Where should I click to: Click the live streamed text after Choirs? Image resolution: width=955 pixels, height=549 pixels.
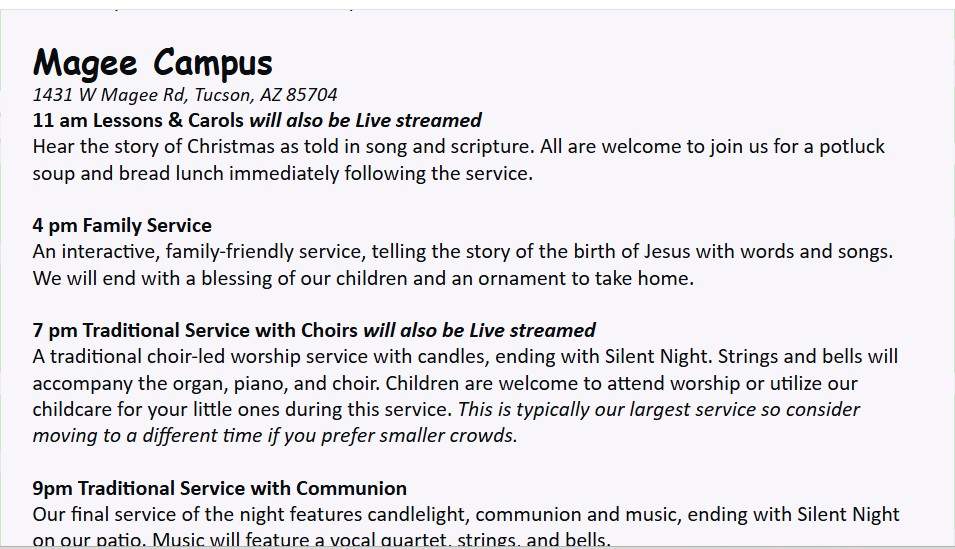[479, 330]
